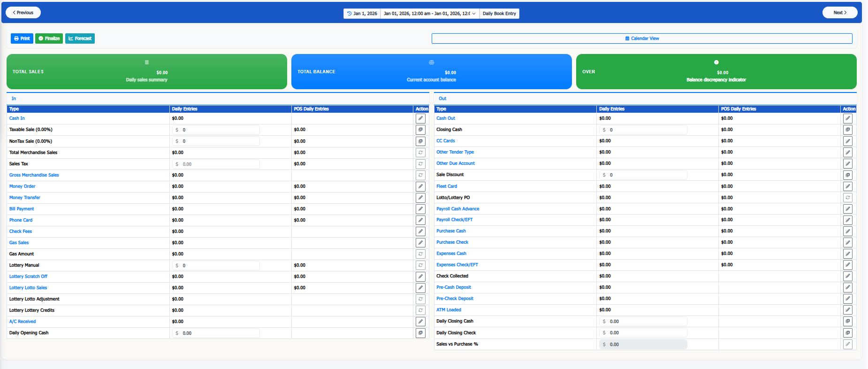Screen dimensions: 868x369
Task: Click the copy icon in Taxable Sale row
Action: coord(420,130)
